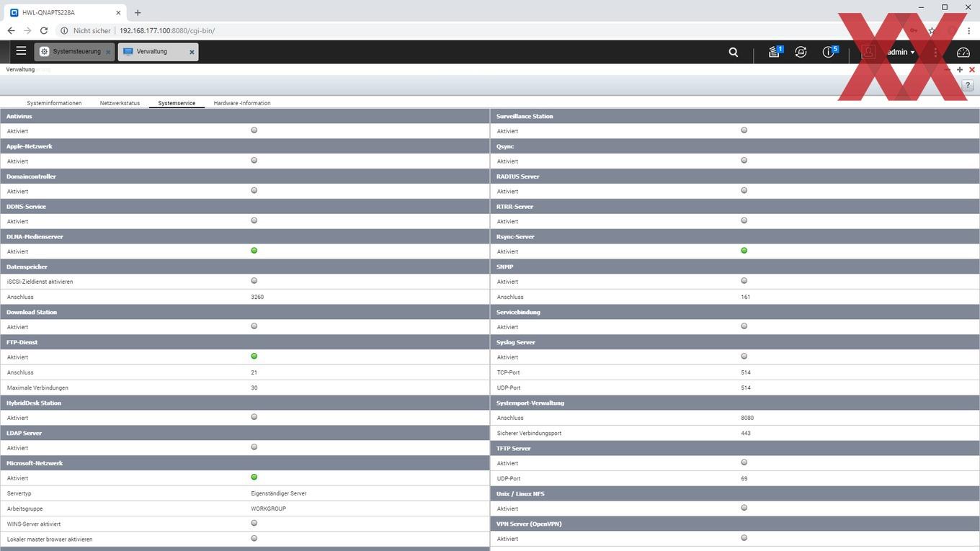This screenshot has width=980, height=551.
Task: Click the help question mark button
Action: pyautogui.click(x=968, y=85)
